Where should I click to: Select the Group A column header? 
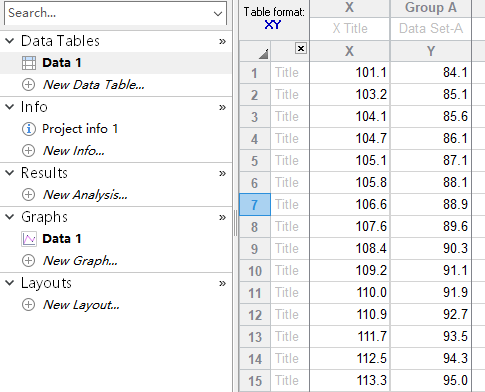[431, 8]
